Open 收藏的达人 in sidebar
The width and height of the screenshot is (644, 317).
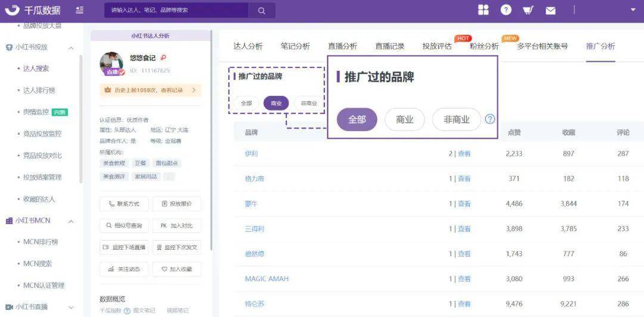pos(39,199)
